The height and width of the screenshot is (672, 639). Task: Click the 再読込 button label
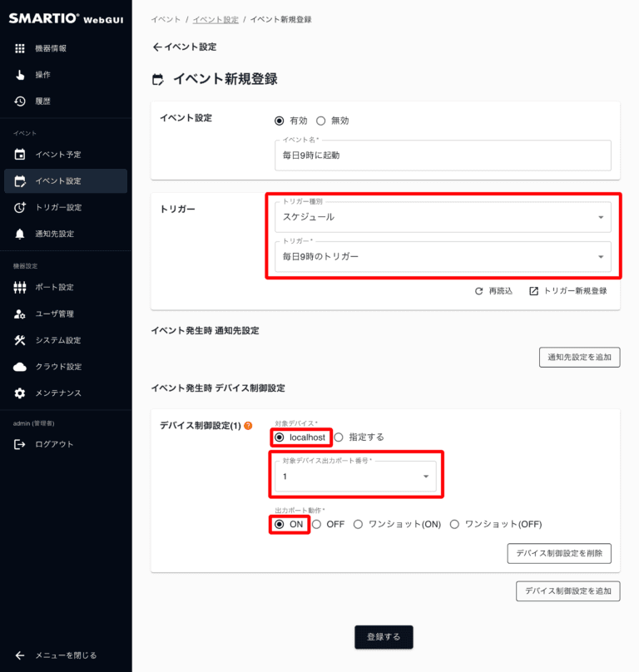click(x=501, y=291)
